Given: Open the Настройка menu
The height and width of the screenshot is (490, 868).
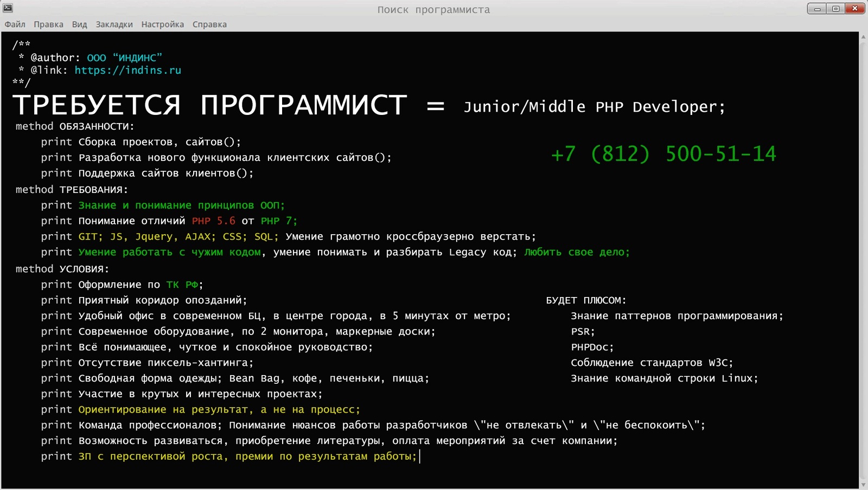Looking at the screenshot, I should coord(162,24).
